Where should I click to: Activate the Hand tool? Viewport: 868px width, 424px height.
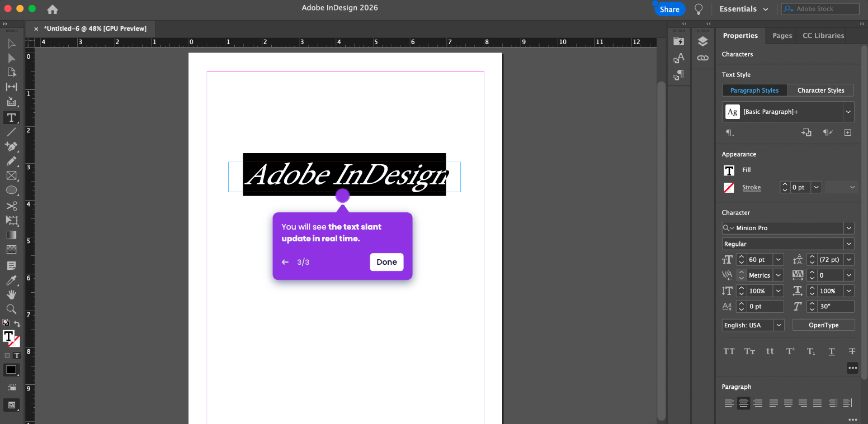(x=11, y=294)
